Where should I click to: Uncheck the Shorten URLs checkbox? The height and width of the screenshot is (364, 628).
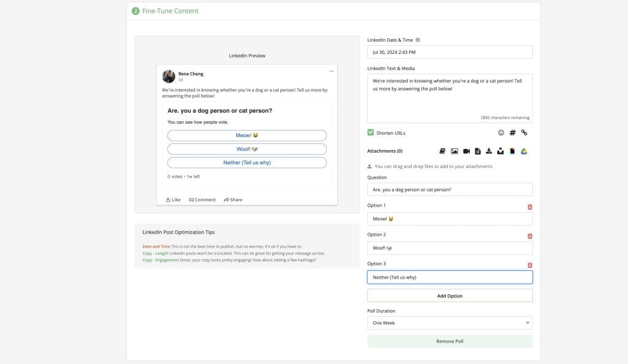tap(370, 132)
